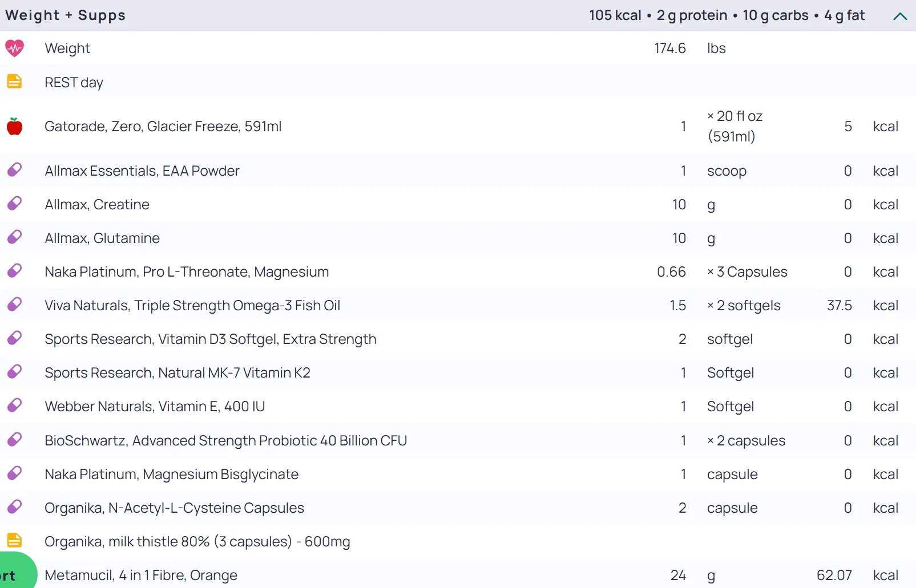Open Naka Platinum, Pro L-Threonate, Magnesium entry

[187, 272]
